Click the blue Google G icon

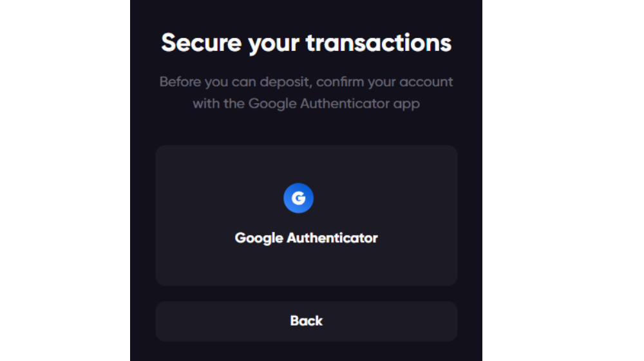(298, 199)
